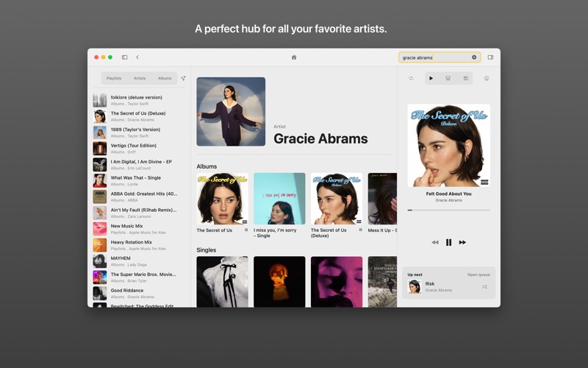This screenshot has height=368, width=588.
Task: Open The Secret of Us (Deluxe) sidebar row
Action: [139, 116]
